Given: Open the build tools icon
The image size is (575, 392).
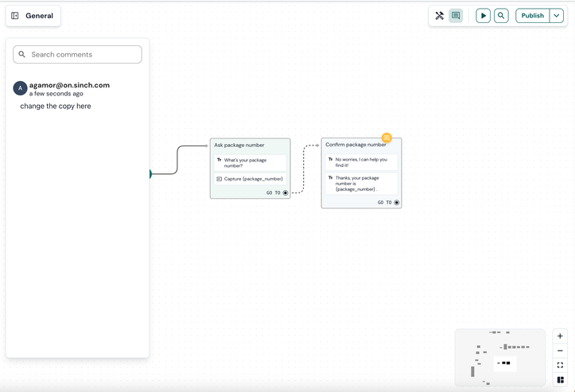Looking at the screenshot, I should (x=439, y=16).
